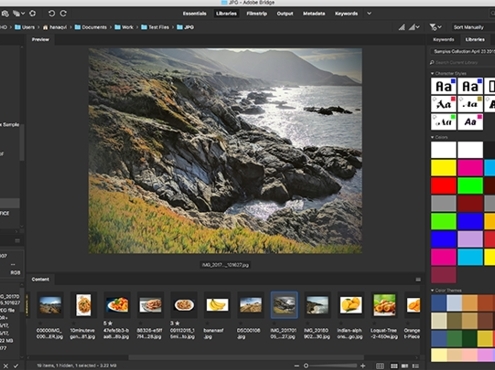The width and height of the screenshot is (495, 370).
Task: Go to the Documents folder breadcrumb
Action: [91, 27]
